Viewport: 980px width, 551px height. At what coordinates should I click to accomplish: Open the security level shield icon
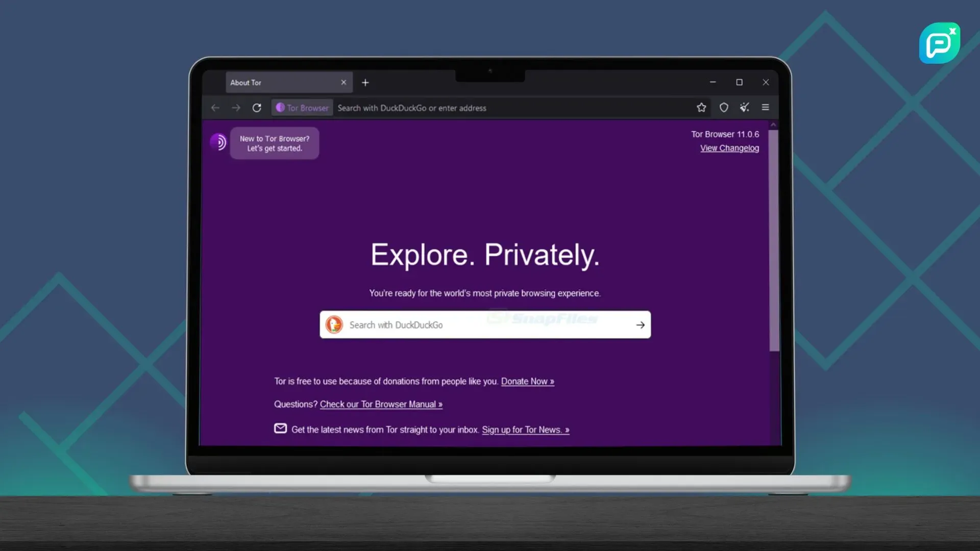coord(724,107)
